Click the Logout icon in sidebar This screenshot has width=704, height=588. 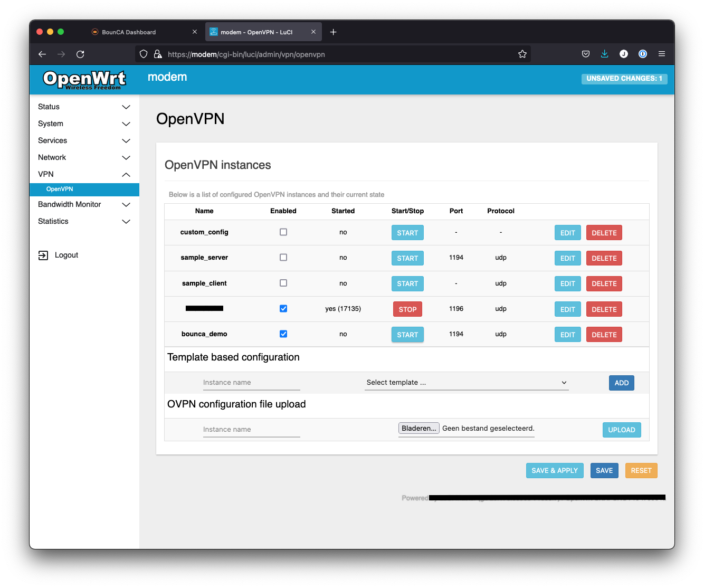pos(43,255)
